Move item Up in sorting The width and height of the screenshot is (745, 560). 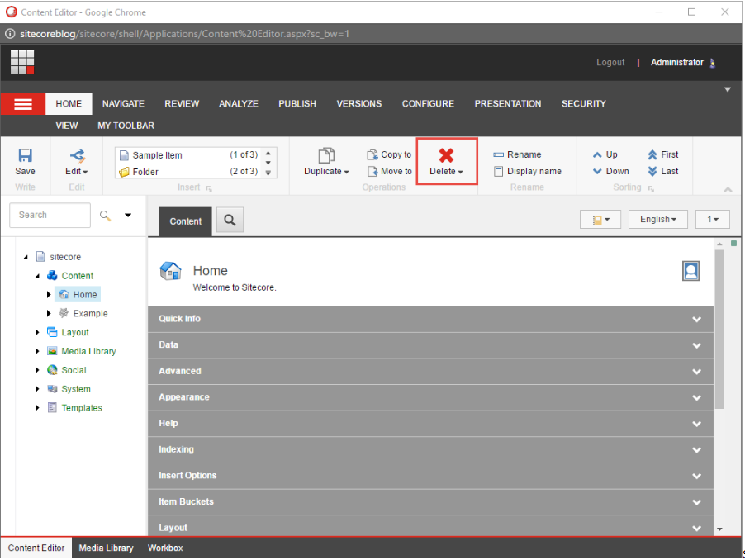[x=605, y=154]
